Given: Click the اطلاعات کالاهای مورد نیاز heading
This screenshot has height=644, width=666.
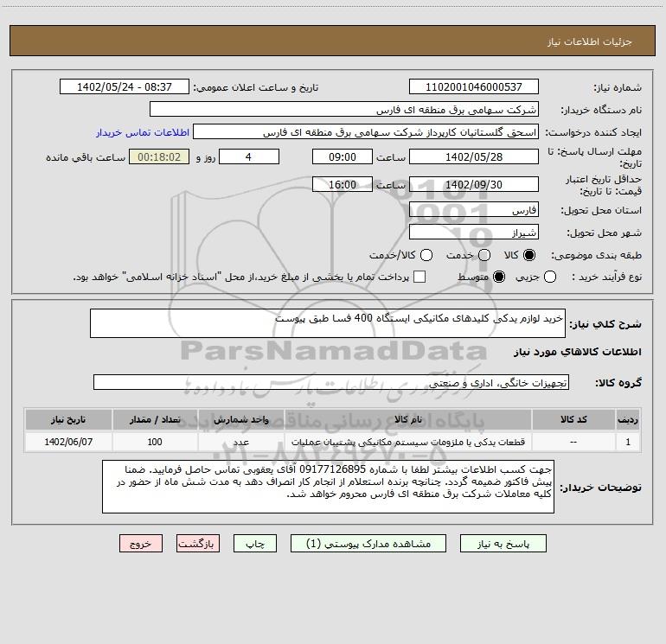Looking at the screenshot, I should pyautogui.click(x=577, y=352).
